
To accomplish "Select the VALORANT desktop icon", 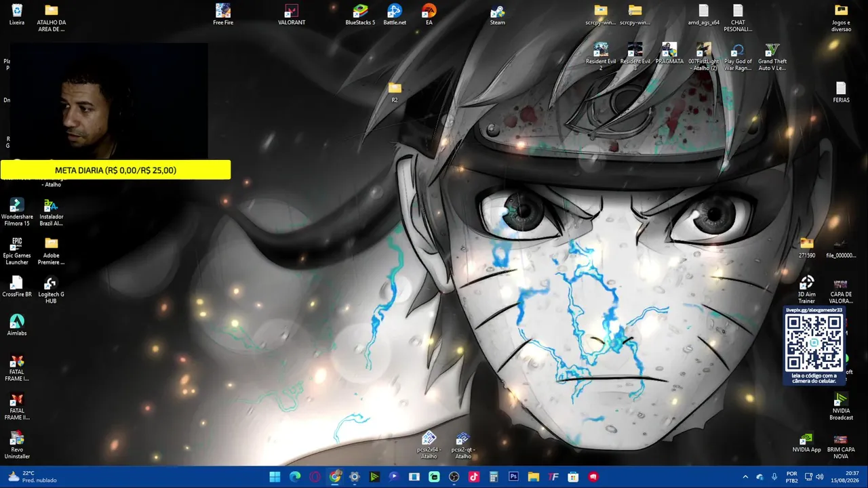I will pos(292,15).
